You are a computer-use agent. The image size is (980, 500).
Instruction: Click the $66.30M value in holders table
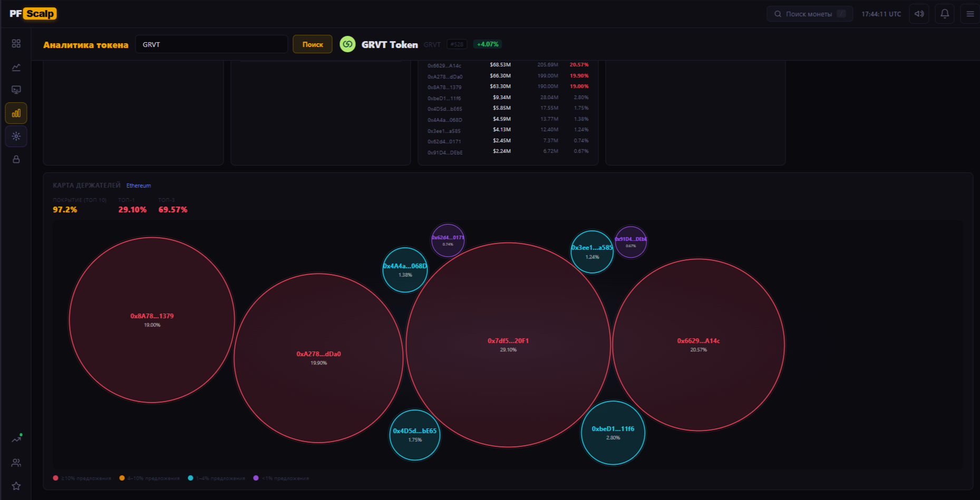point(500,76)
